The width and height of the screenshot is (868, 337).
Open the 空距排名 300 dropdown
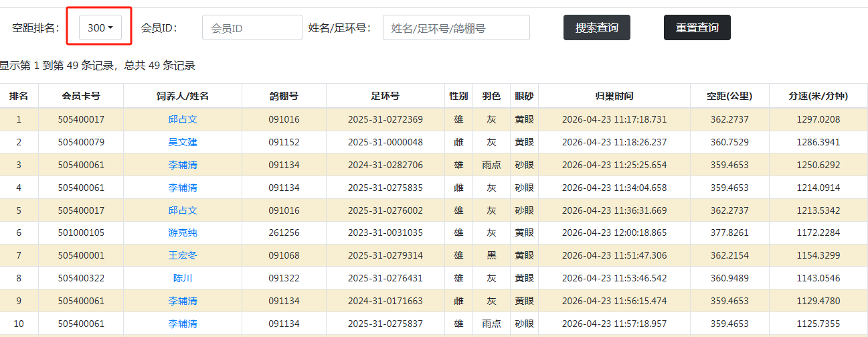[x=100, y=27]
